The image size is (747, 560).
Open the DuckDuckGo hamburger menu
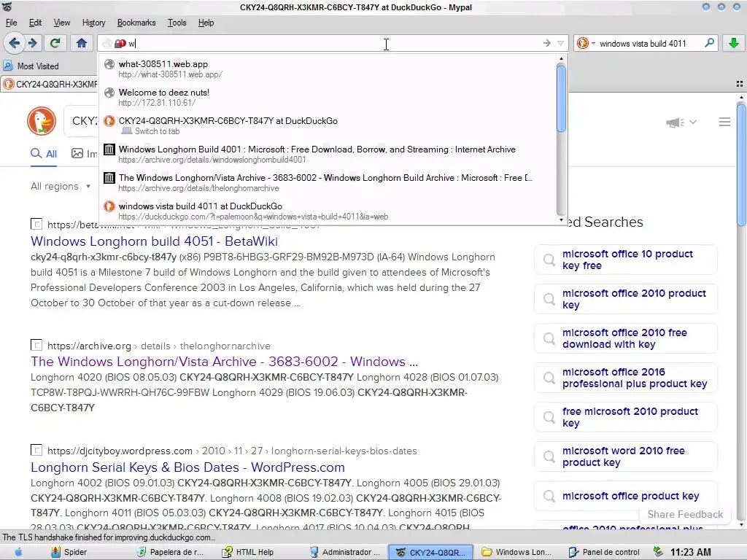point(724,122)
